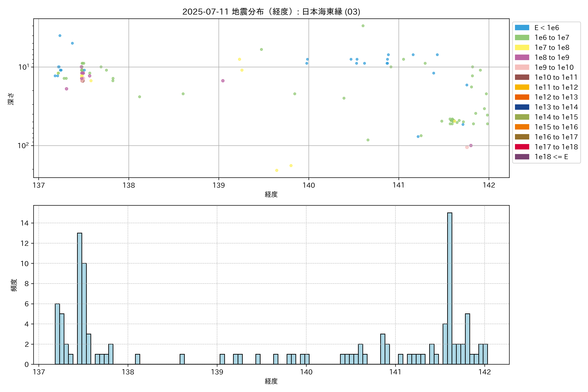The width and height of the screenshot is (588, 392).
Task: Click the yellow 1e7 to 1e8 legend swatch
Action: (x=522, y=48)
